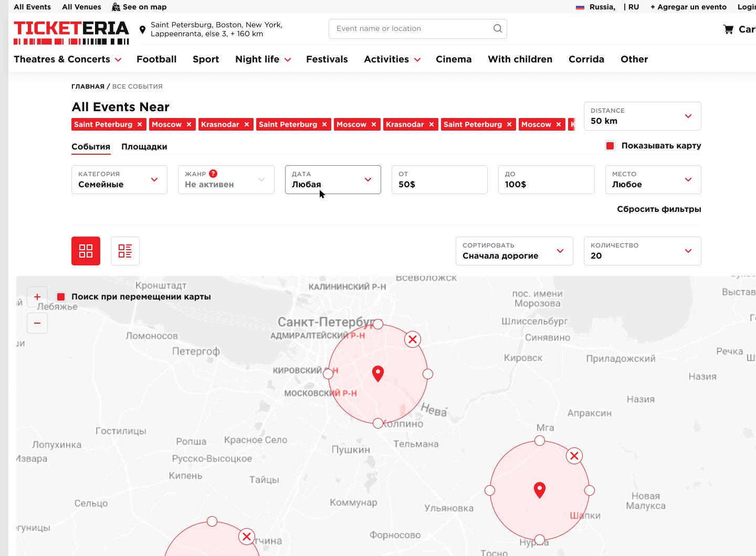Click the ОТ minimum price field
756x556 pixels.
point(439,179)
